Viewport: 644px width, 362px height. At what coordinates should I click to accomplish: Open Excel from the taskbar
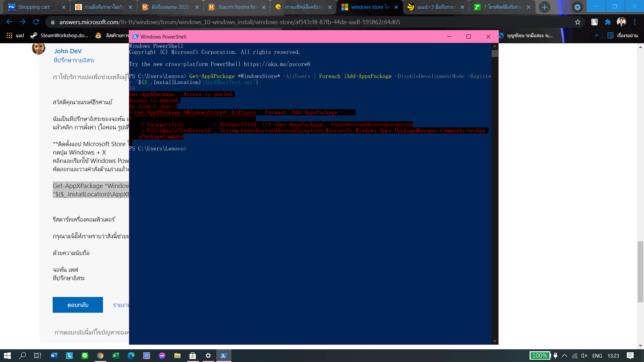click(116, 356)
